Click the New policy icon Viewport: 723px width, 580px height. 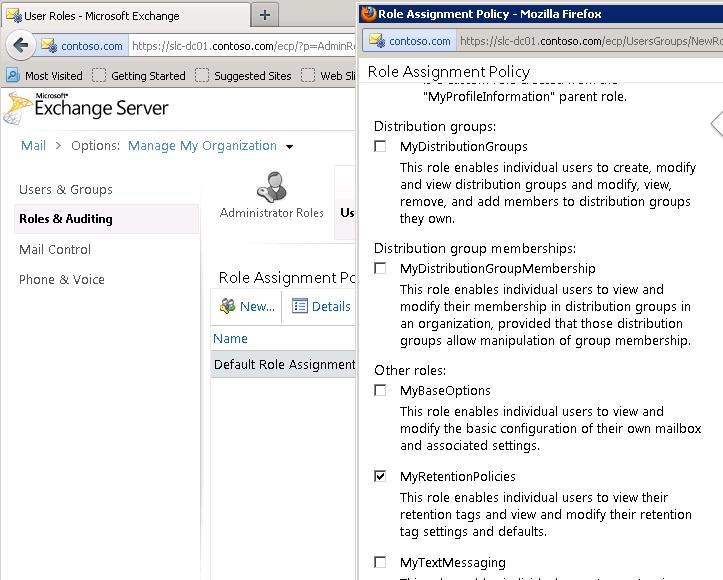coord(227,306)
